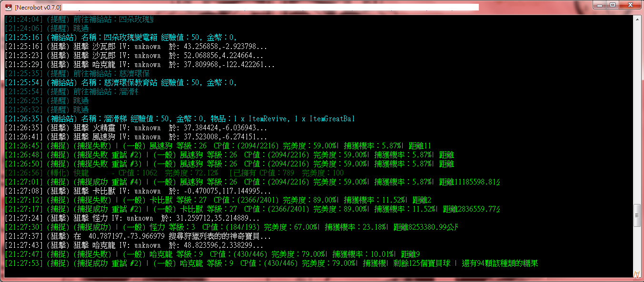Minimize the Necrobot window
Image resolution: width=644 pixels, height=282 pixels.
point(599,5)
